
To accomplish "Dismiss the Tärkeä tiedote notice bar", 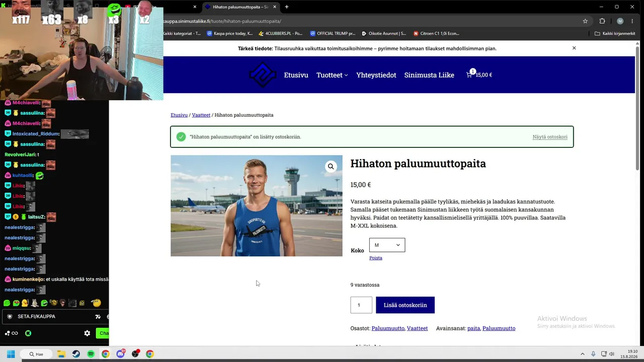I will point(574,48).
